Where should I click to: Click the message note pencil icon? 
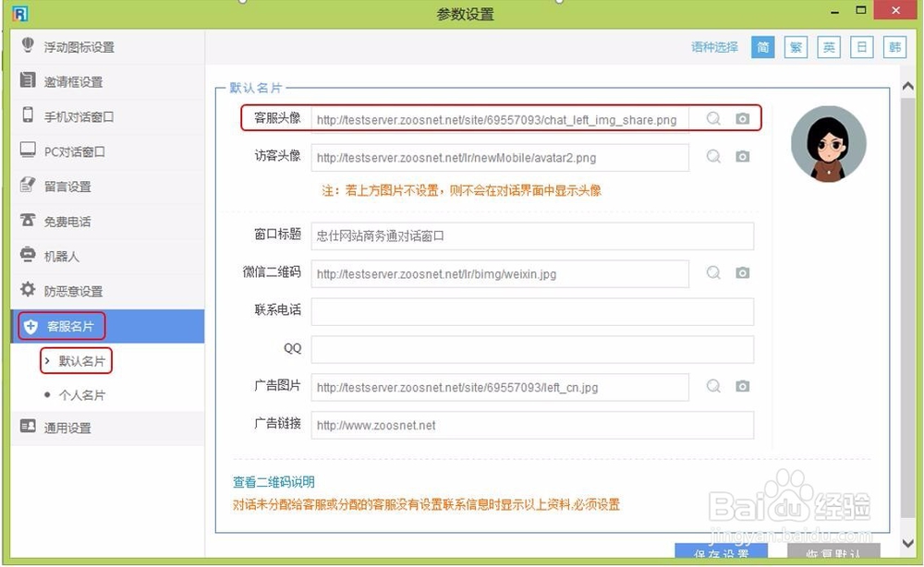pos(28,185)
